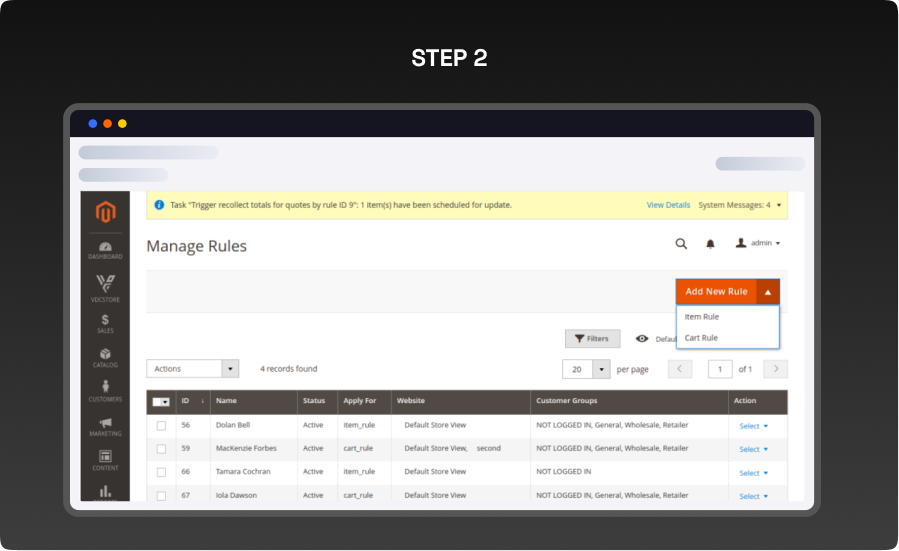
Task: Choose Item Rule from the menu
Action: (x=702, y=317)
